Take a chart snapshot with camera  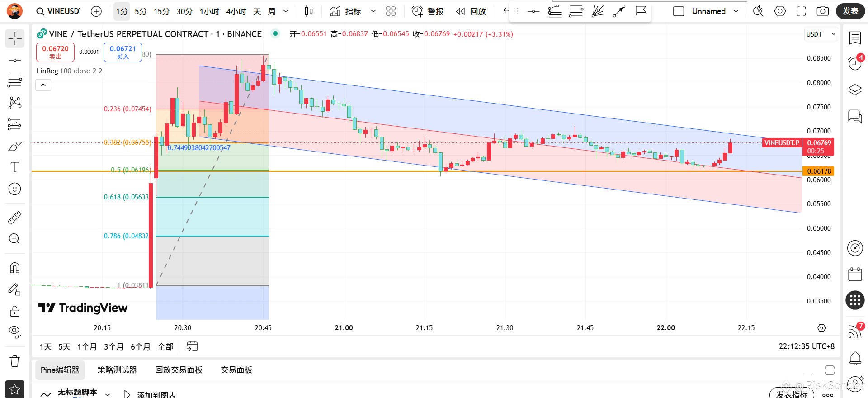pyautogui.click(x=823, y=11)
